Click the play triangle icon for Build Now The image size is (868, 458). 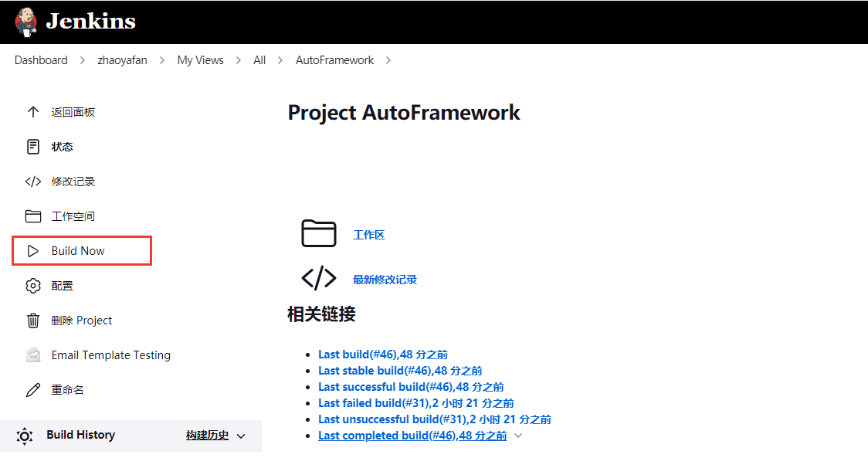pyautogui.click(x=33, y=251)
